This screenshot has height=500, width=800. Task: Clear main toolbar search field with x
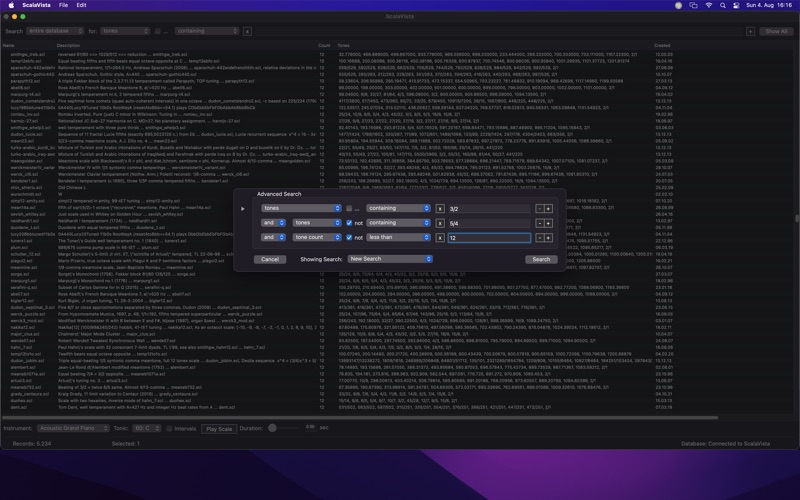tap(247, 32)
